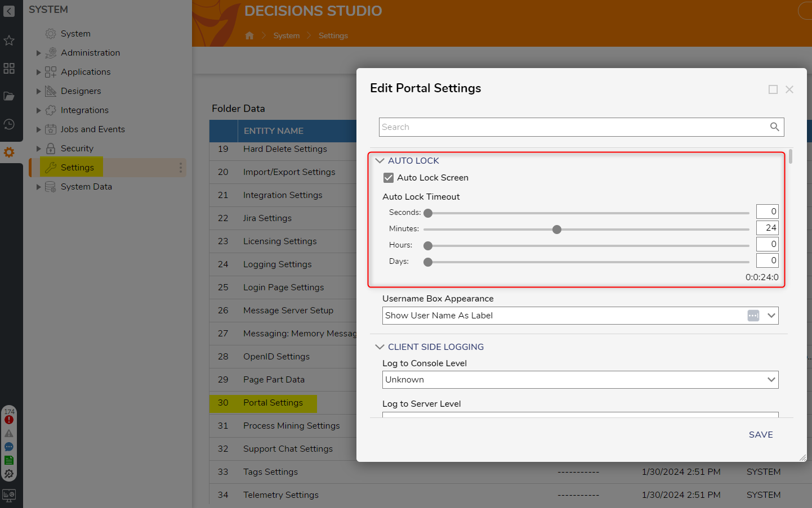Select the orange gear system icon in left rail
This screenshot has height=508, width=812.
[9, 152]
